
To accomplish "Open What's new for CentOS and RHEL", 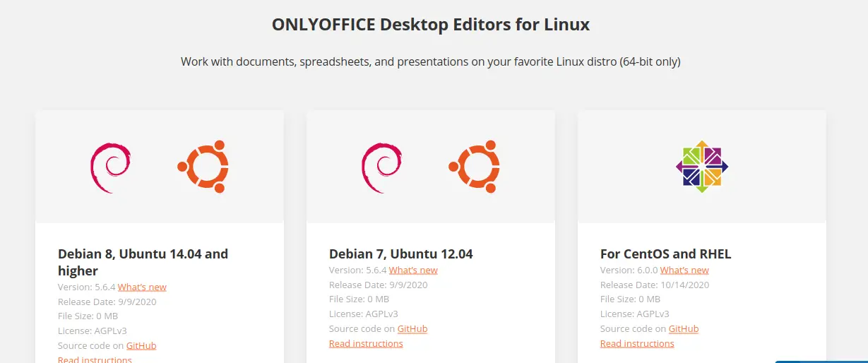I will point(684,270).
